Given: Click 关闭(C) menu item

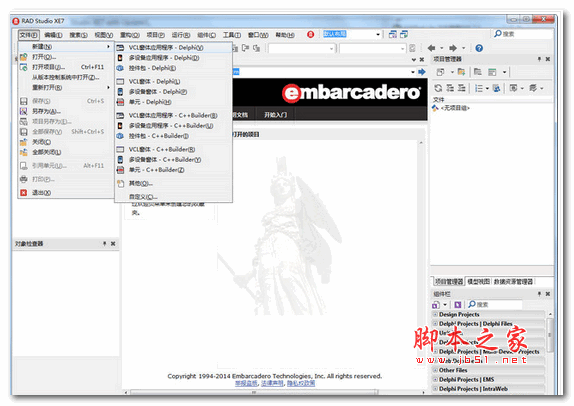Looking at the screenshot, I should (66, 142).
